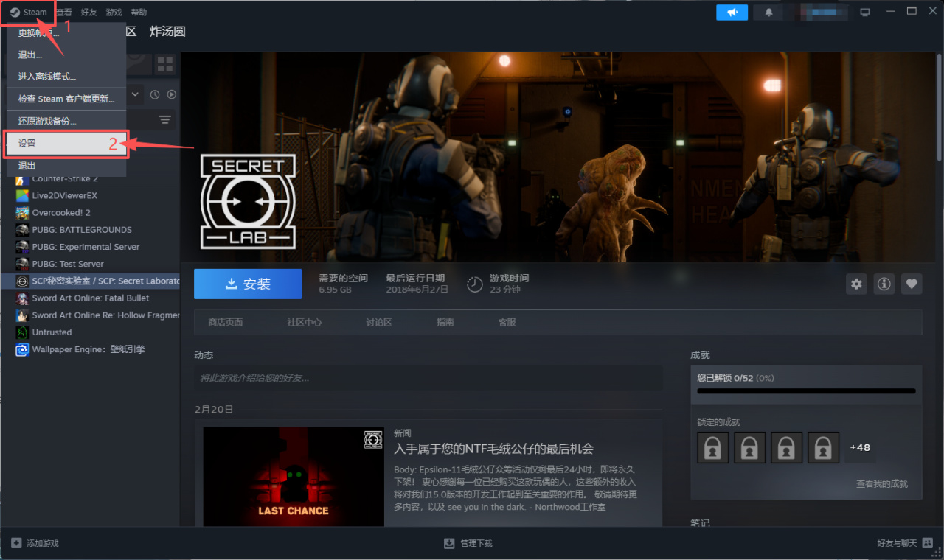Click the Untrusted game icon
Image resolution: width=944 pixels, height=560 pixels.
tap(22, 332)
